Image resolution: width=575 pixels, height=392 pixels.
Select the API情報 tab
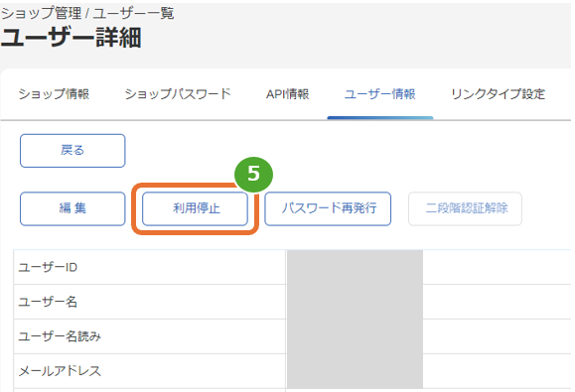(288, 94)
